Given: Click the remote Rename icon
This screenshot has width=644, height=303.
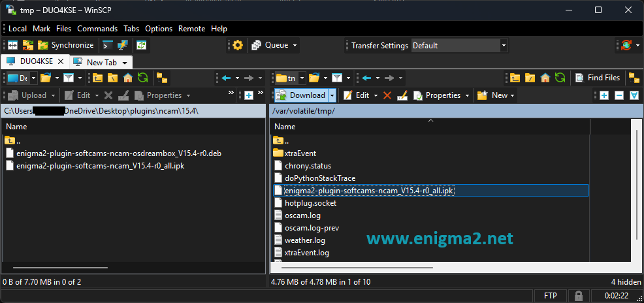Looking at the screenshot, I should click(x=402, y=95).
